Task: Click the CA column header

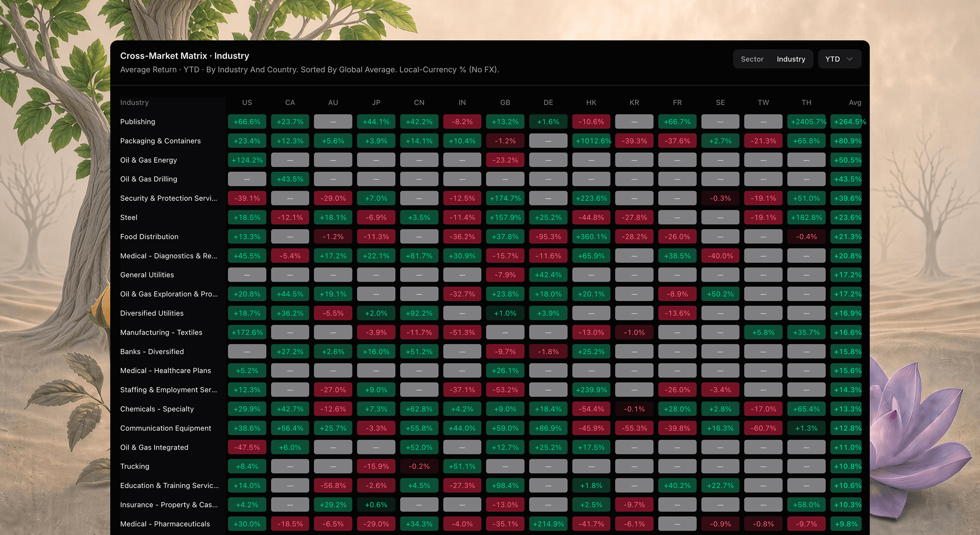Action: 290,102
